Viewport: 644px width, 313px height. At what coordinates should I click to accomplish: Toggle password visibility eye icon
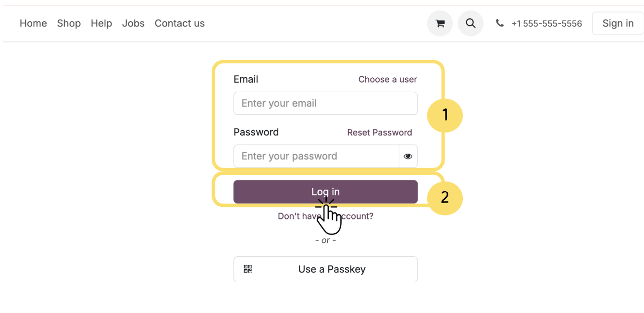[x=408, y=156]
